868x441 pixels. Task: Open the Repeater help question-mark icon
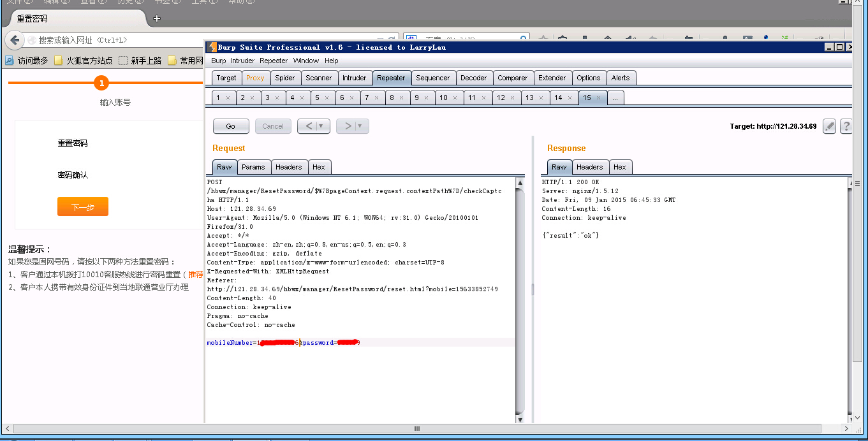846,126
